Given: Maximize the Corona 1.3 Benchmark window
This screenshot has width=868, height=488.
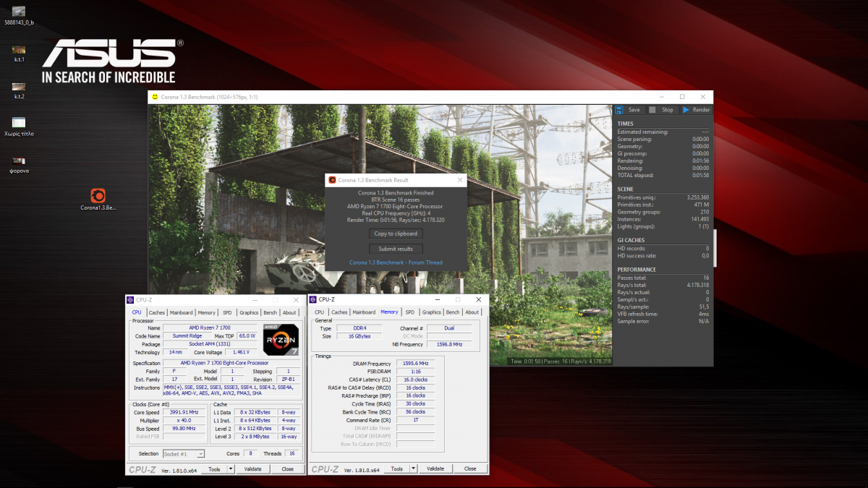Looking at the screenshot, I should click(682, 97).
